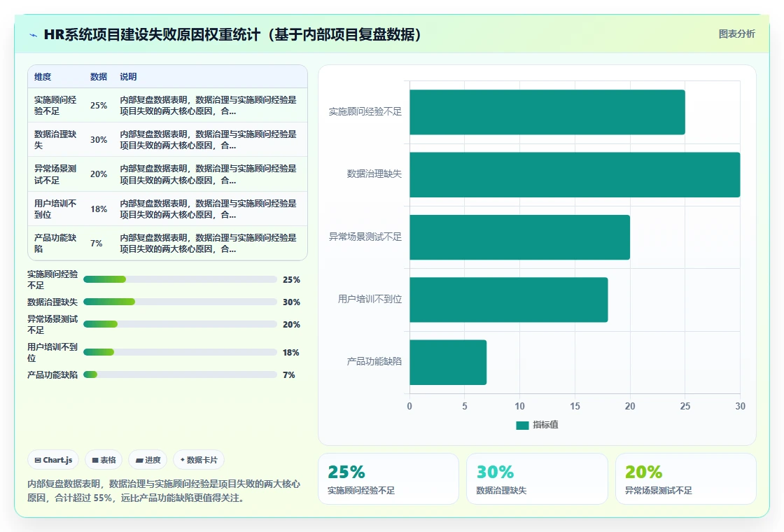Click the 产品功能缺陷 chart axis label
The image size is (784, 532).
374,361
